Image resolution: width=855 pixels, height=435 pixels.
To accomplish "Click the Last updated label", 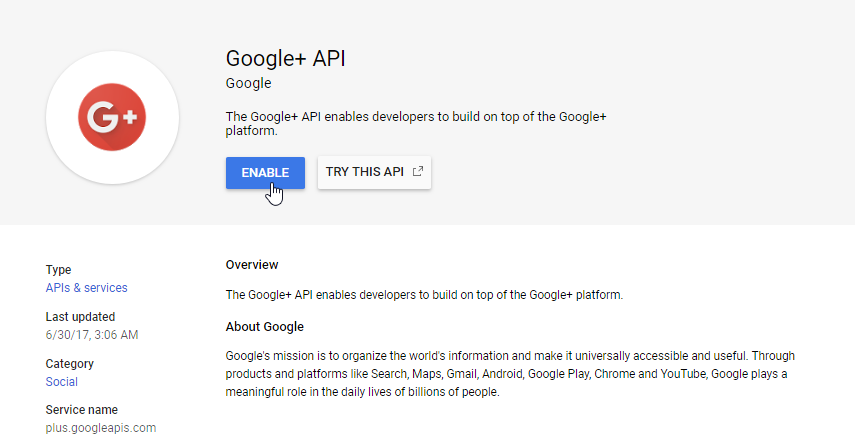I will coord(80,317).
